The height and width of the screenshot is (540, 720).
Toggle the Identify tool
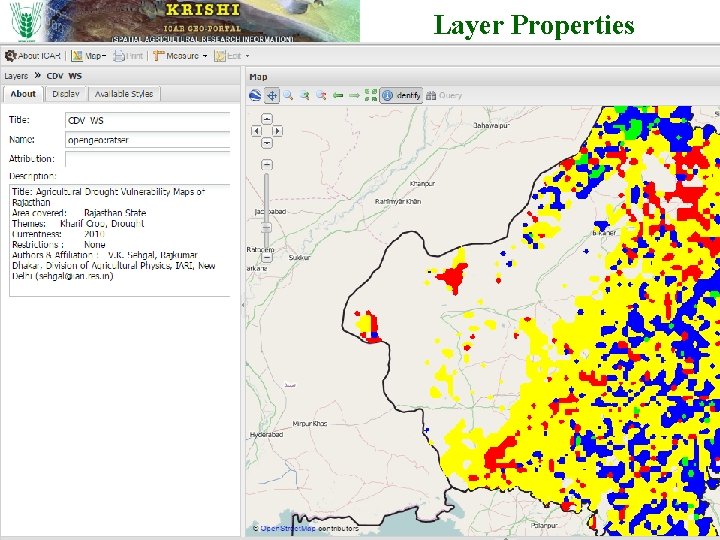tap(401, 95)
